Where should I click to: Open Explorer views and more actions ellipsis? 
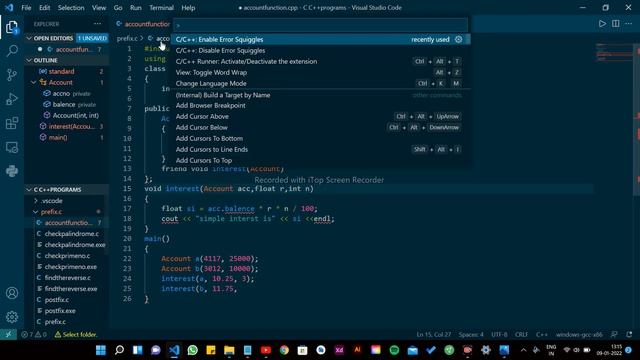click(x=97, y=24)
